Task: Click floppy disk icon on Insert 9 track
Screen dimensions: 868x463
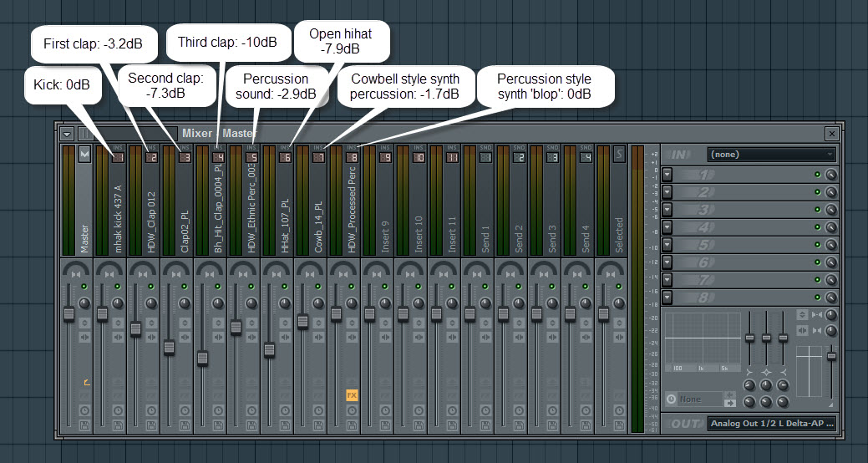Action: point(385,425)
